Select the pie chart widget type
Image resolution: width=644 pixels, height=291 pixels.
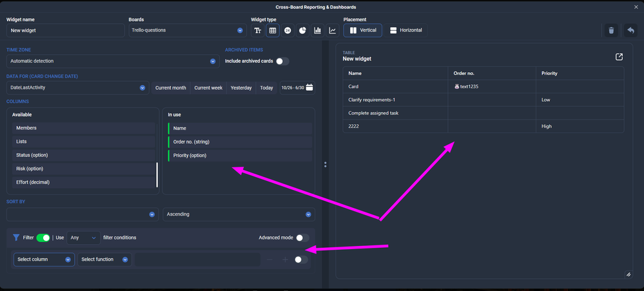pyautogui.click(x=302, y=30)
